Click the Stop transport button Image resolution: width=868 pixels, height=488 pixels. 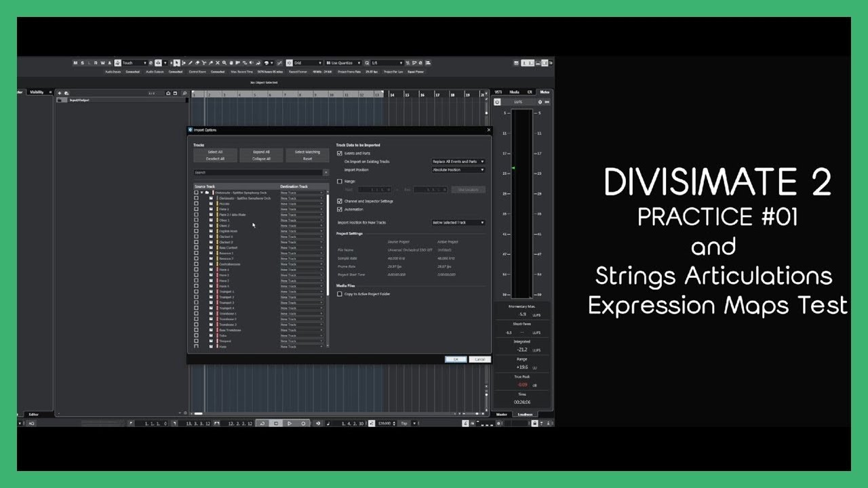[x=276, y=423]
